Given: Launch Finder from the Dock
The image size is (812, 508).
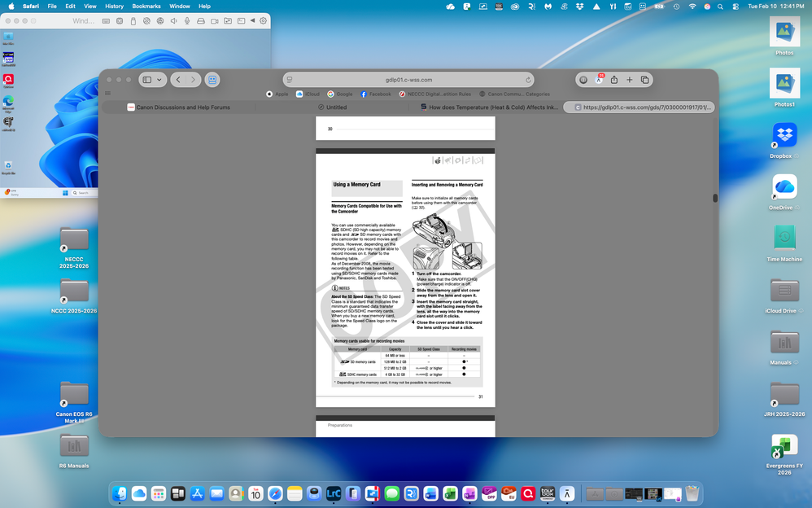Looking at the screenshot, I should [120, 493].
